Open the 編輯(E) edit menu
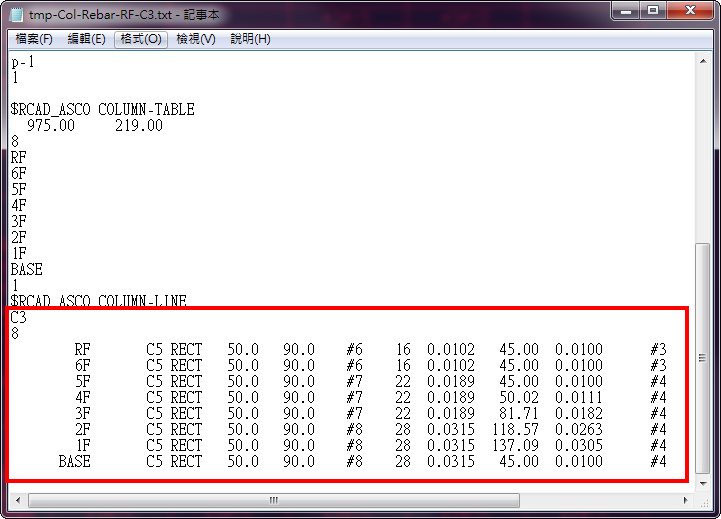Image resolution: width=721 pixels, height=519 pixels. 86,39
